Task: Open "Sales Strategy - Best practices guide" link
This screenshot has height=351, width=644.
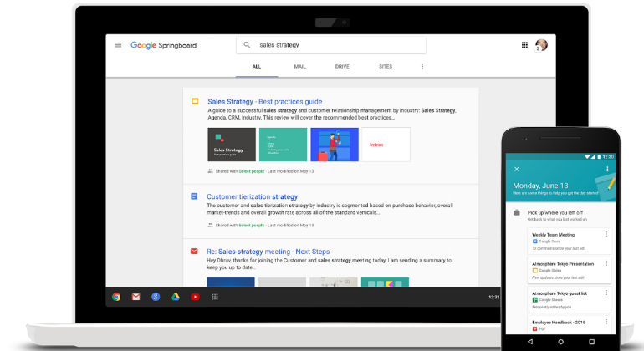Action: tap(265, 101)
